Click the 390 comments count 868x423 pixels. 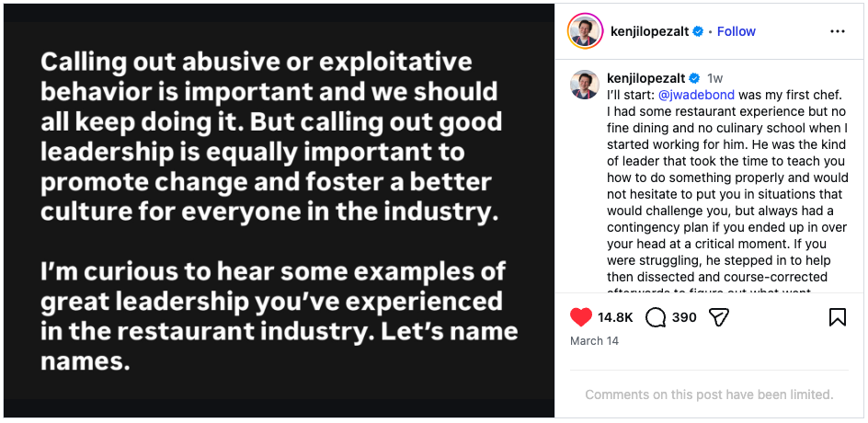coord(684,317)
